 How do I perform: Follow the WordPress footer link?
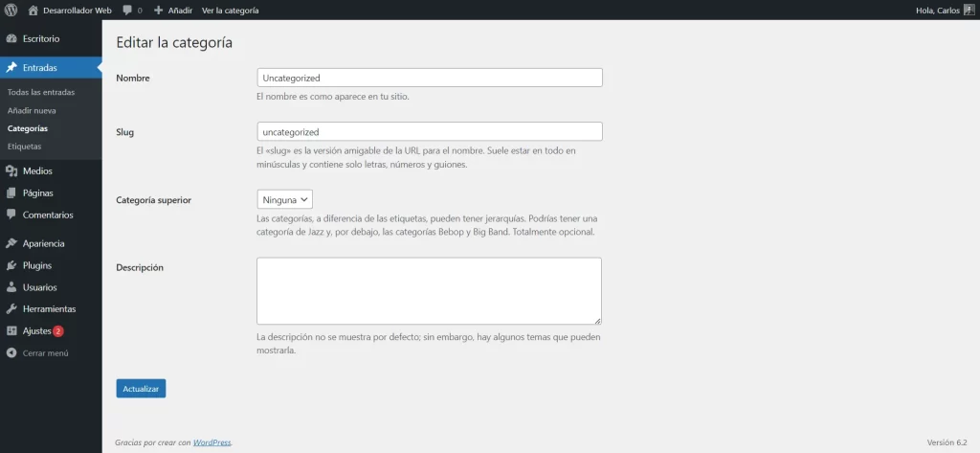212,442
